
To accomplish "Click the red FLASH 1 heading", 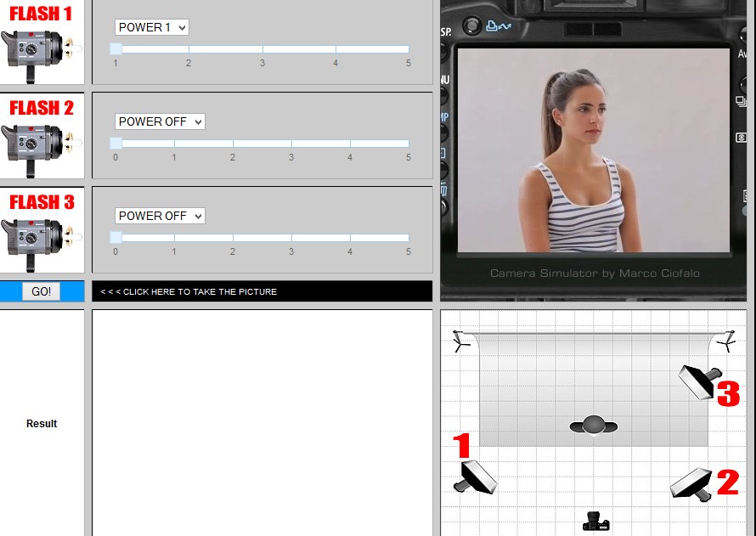I will click(41, 14).
